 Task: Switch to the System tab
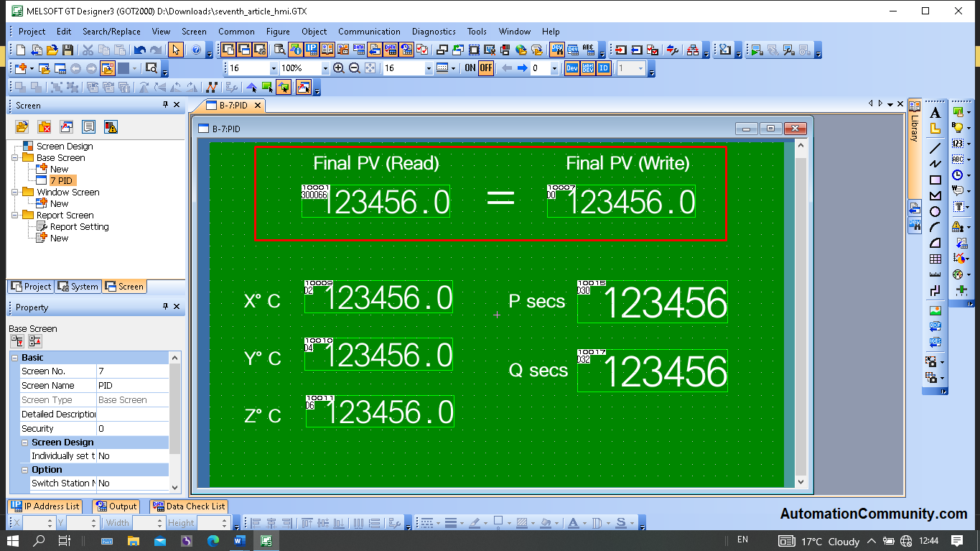click(78, 286)
